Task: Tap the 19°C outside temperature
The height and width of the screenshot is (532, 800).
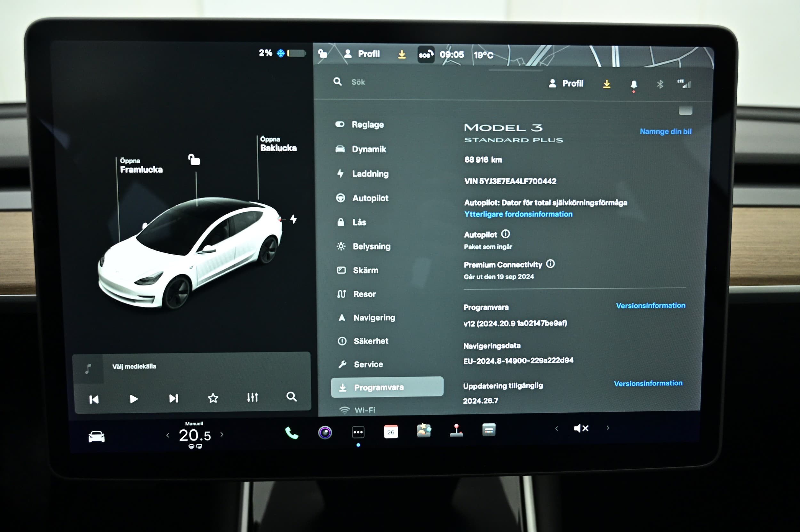Action: [x=483, y=55]
